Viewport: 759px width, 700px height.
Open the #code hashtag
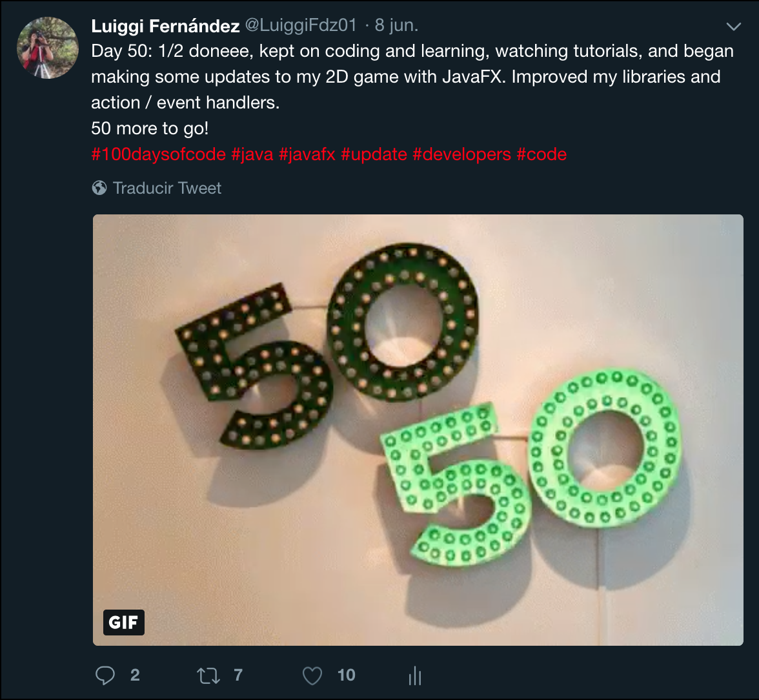(x=541, y=154)
